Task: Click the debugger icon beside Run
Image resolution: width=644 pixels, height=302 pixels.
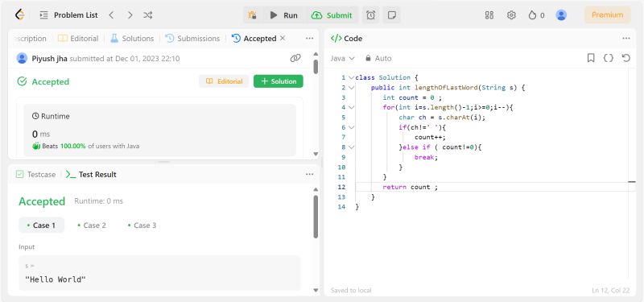Action: 252,15
